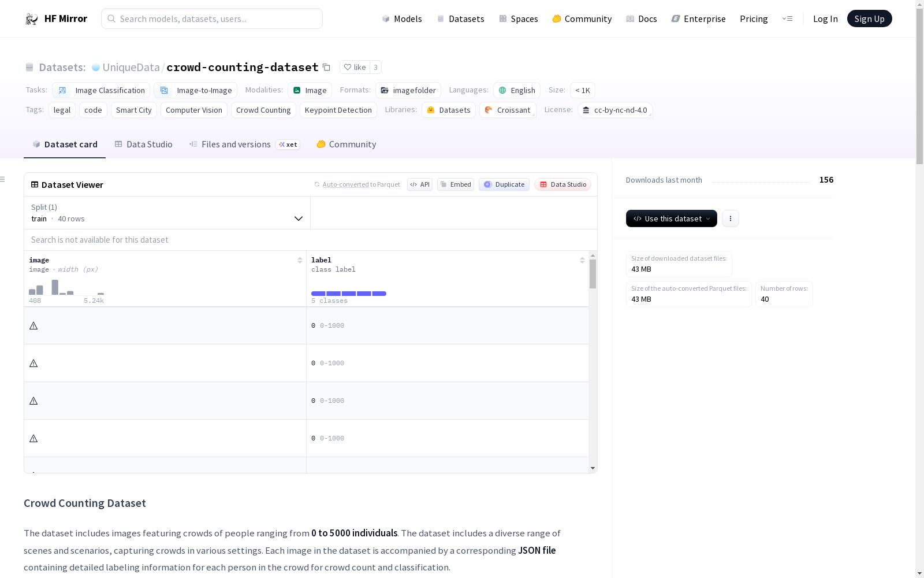The image size is (924, 578).
Task: Click the HF Mirror logo icon
Action: 32,19
